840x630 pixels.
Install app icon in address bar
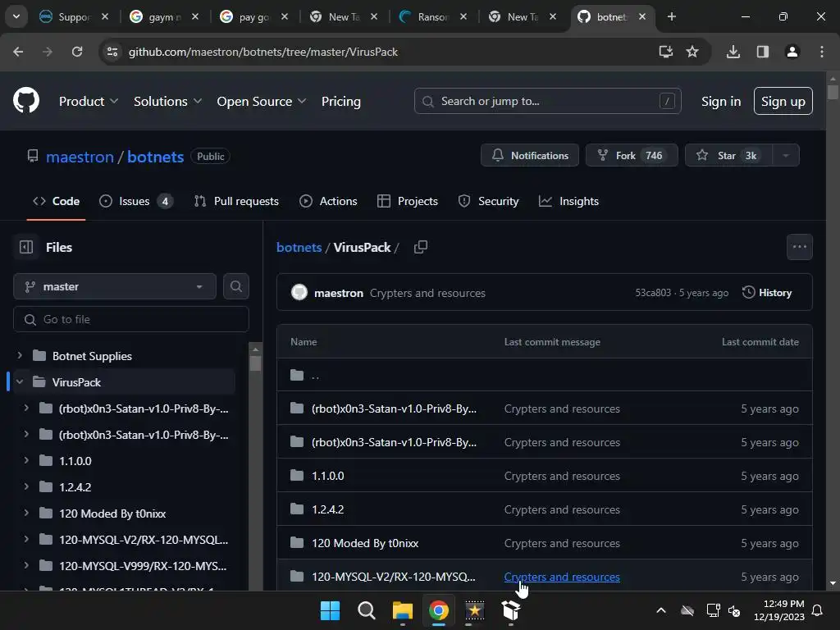click(x=665, y=52)
